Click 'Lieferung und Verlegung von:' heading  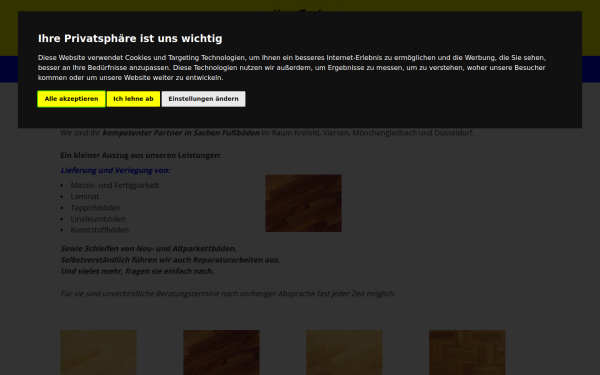point(116,170)
